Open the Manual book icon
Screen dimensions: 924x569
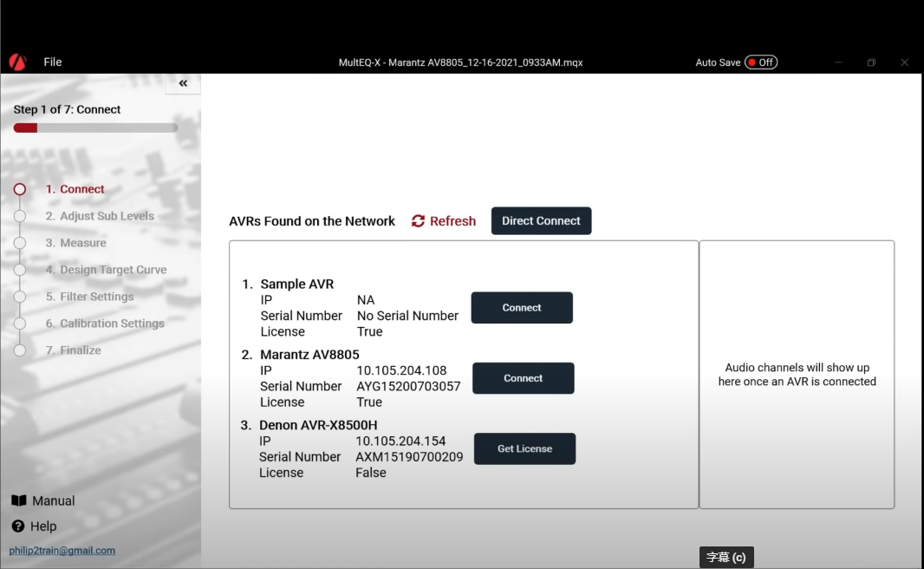click(x=19, y=500)
